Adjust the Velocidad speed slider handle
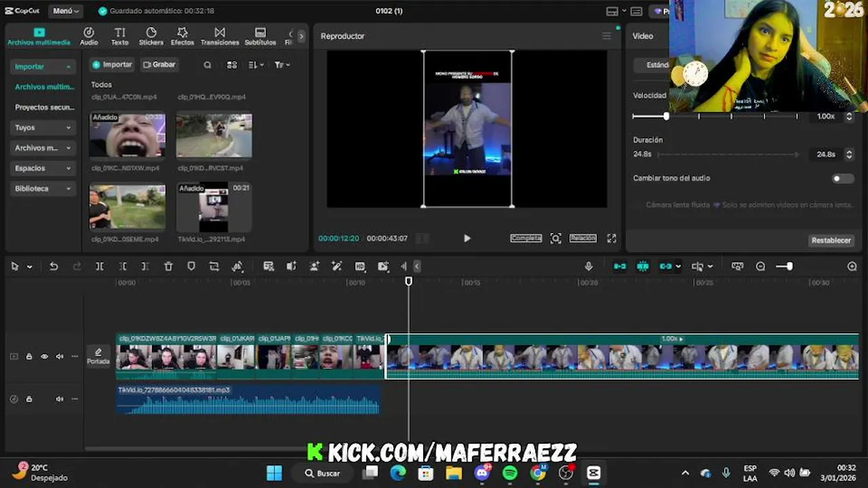 [x=666, y=117]
